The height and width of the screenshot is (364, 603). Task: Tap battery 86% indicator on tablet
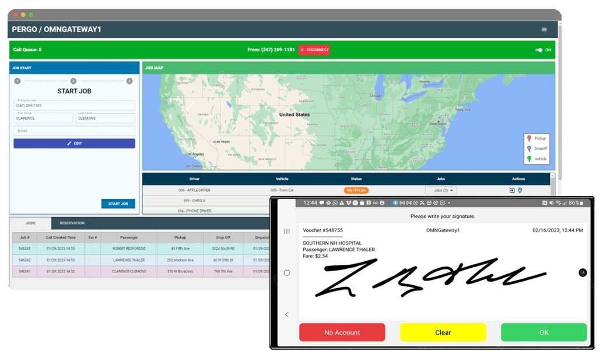pos(576,203)
